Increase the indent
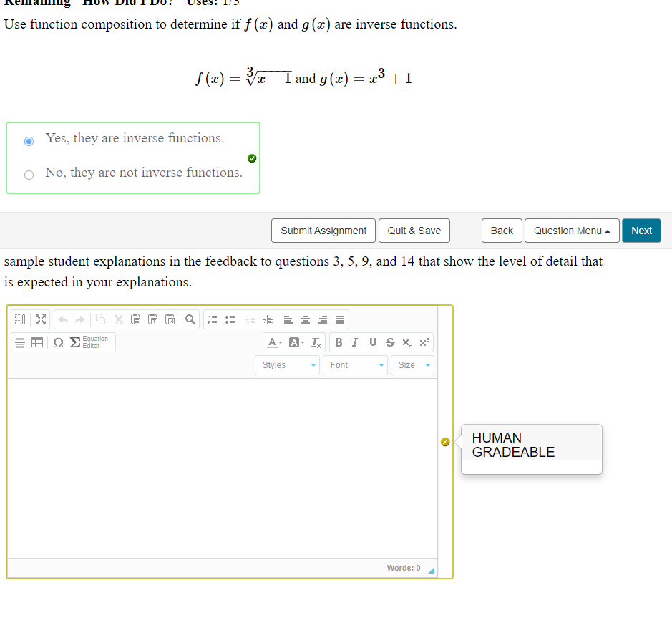 coord(268,319)
